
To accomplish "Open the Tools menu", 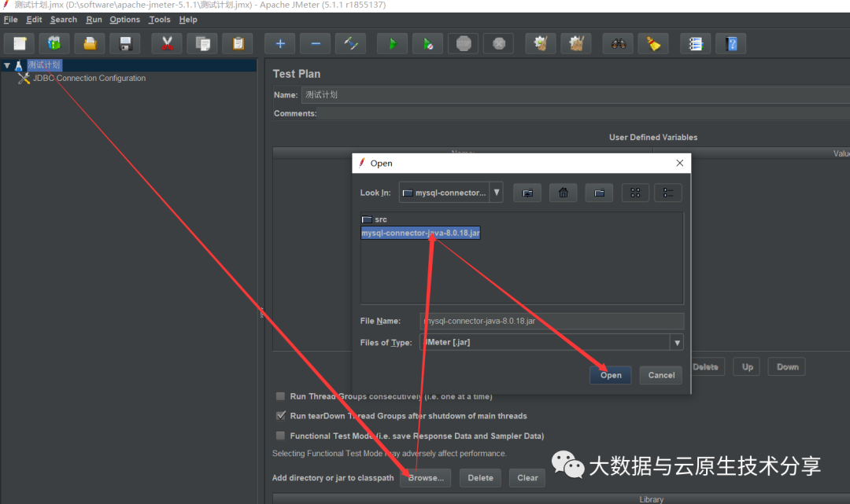I will tap(159, 20).
